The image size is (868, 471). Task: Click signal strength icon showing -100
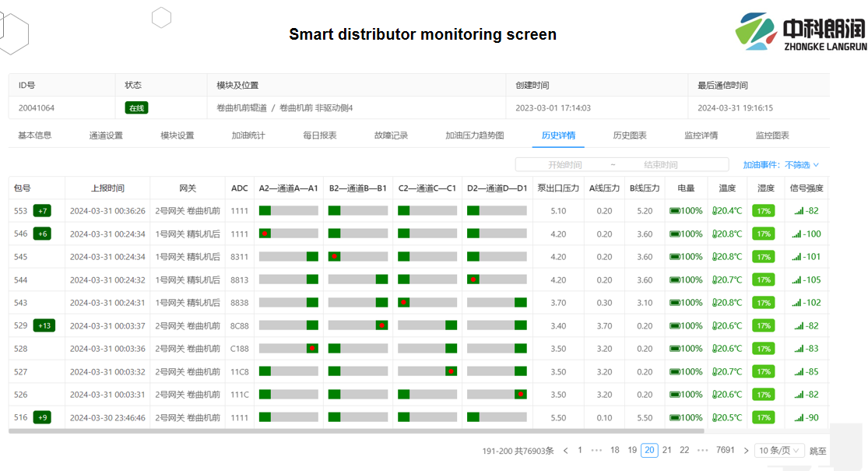pyautogui.click(x=797, y=234)
